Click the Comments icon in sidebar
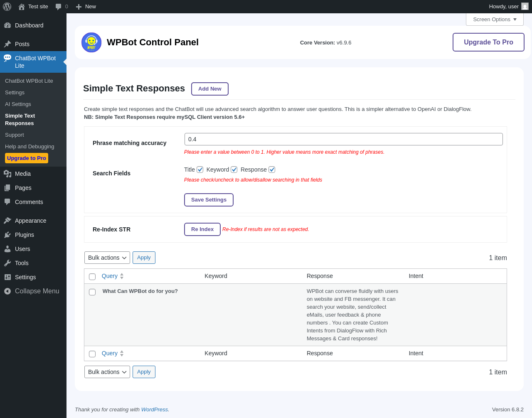The height and width of the screenshot is (418, 532). click(x=7, y=202)
